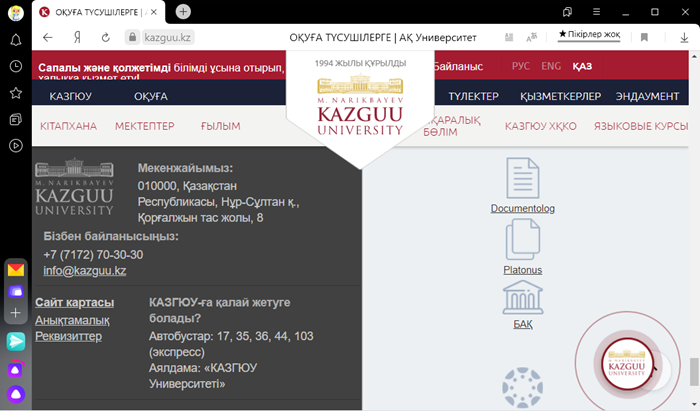The width and height of the screenshot is (700, 412).
Task: Open ЯЗЫКОВЫЕ КУРСЫ menu item
Action: click(641, 126)
